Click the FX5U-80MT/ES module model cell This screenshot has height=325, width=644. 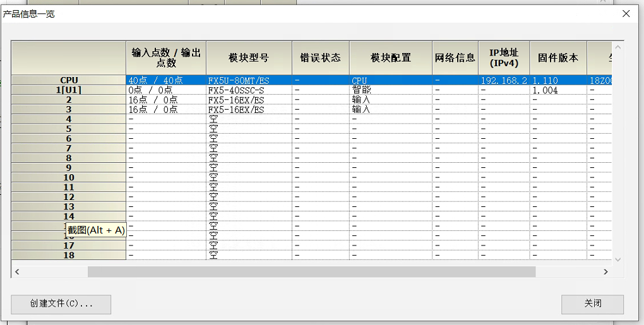pos(248,81)
